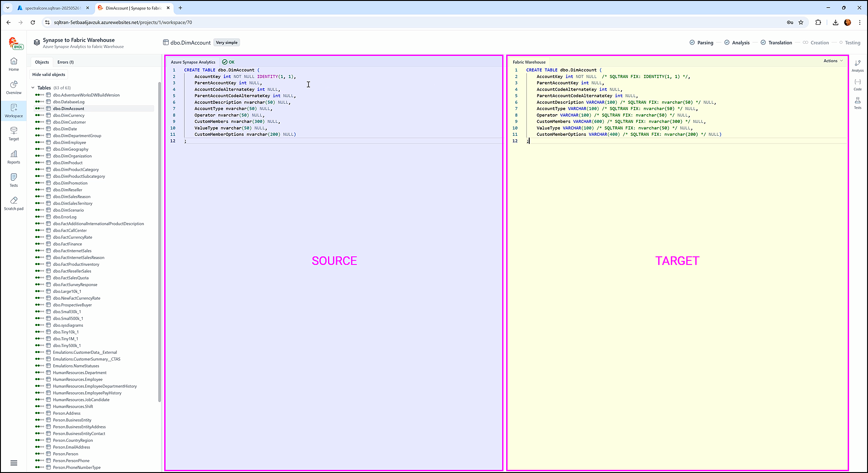Toggle the hamburger menu at bottom left
This screenshot has height=473, width=868.
click(14, 463)
